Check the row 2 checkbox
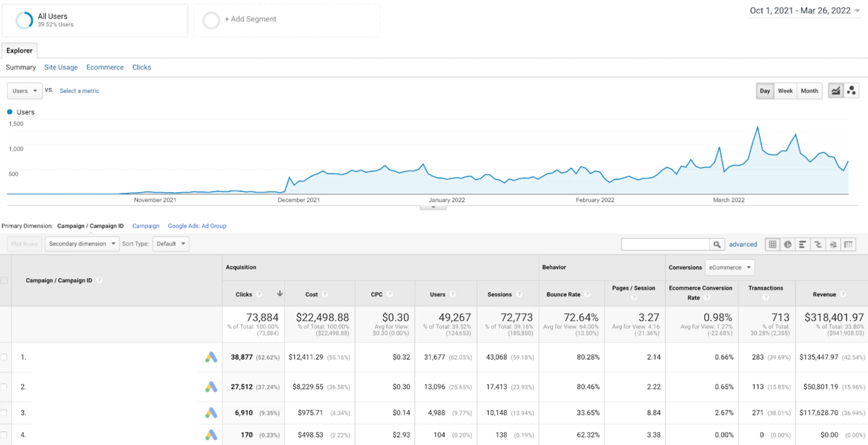Screen dimensions: 868x445 [x=4, y=387]
